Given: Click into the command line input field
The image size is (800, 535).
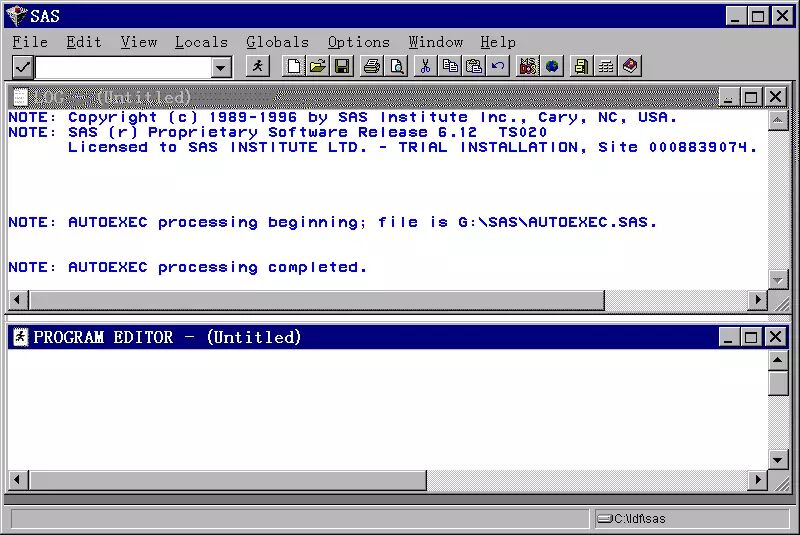Looking at the screenshot, I should (123, 67).
